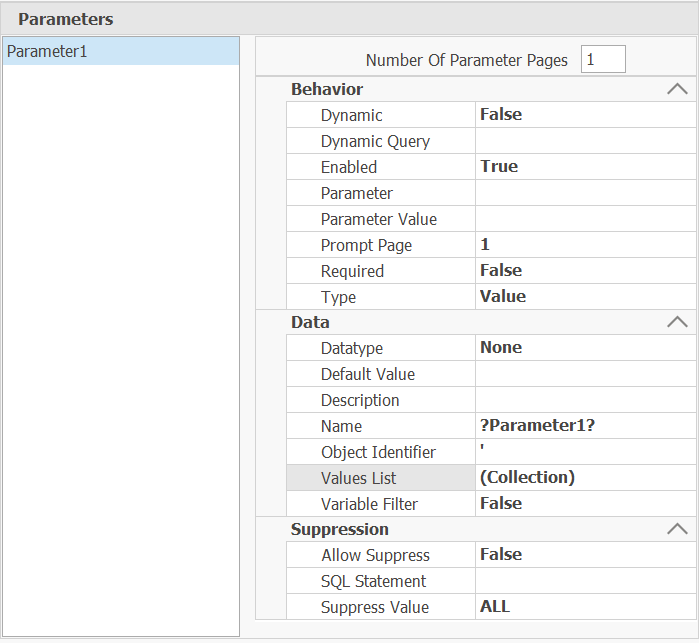The height and width of the screenshot is (643, 699).
Task: Select the Parameter Value property label
Action: 379,219
